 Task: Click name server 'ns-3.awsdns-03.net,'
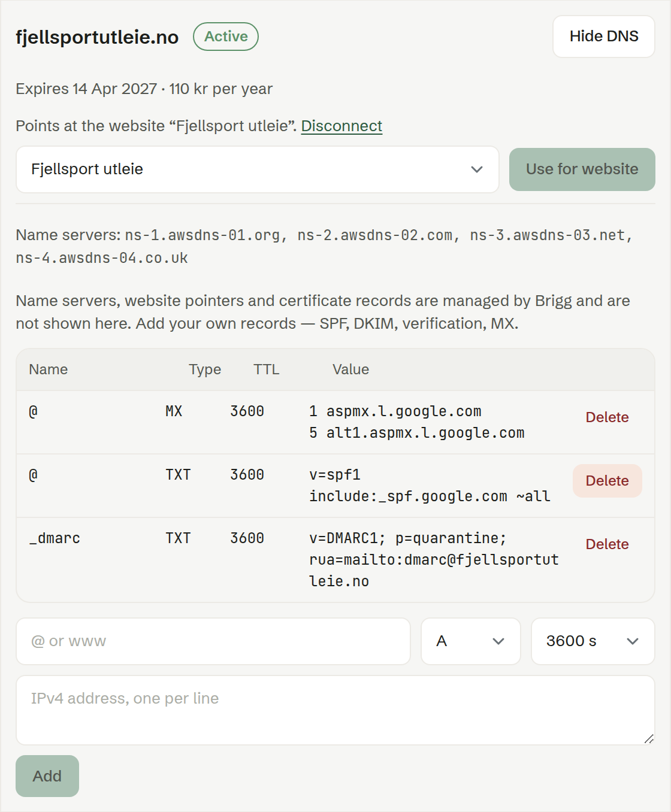(x=552, y=235)
